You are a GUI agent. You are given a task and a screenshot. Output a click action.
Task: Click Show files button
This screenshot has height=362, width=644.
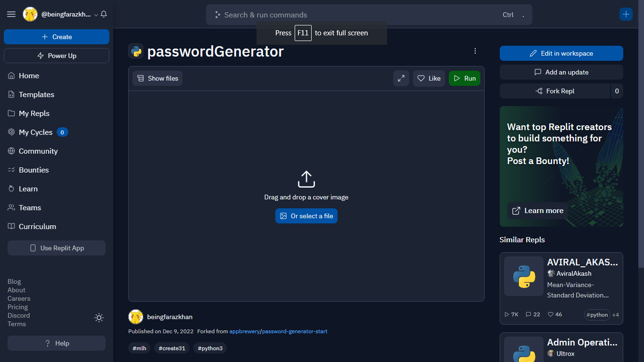[x=157, y=78]
